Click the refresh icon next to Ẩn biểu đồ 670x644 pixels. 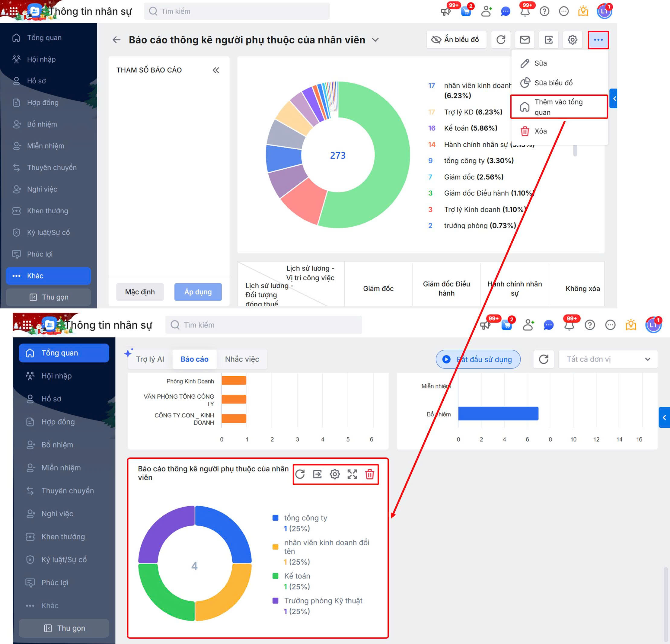tap(501, 40)
